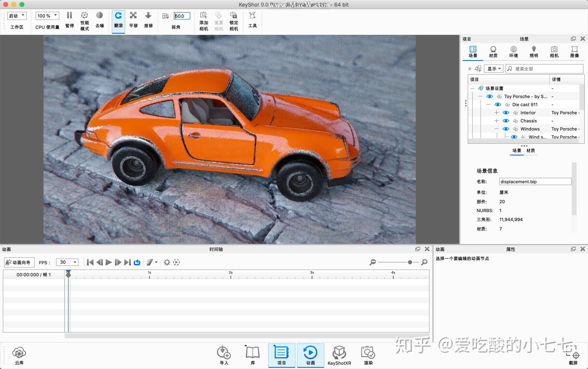Toggle visibility of the Chassis part
The image size is (588, 369).
point(506,121)
